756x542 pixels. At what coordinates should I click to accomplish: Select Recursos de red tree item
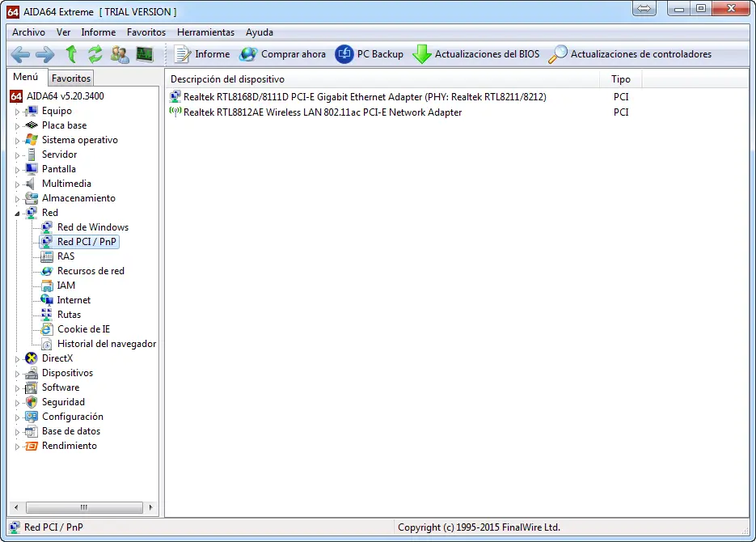[91, 271]
